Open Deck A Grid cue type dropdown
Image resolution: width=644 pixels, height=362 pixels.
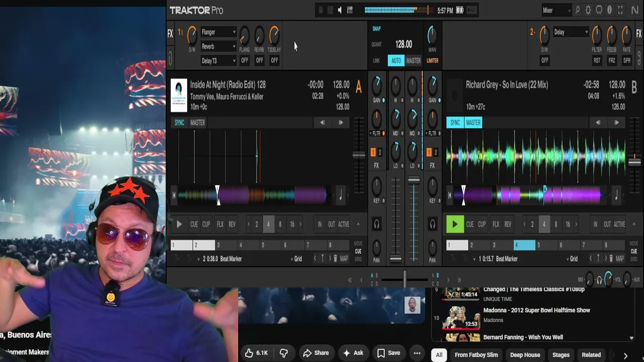coord(297,258)
